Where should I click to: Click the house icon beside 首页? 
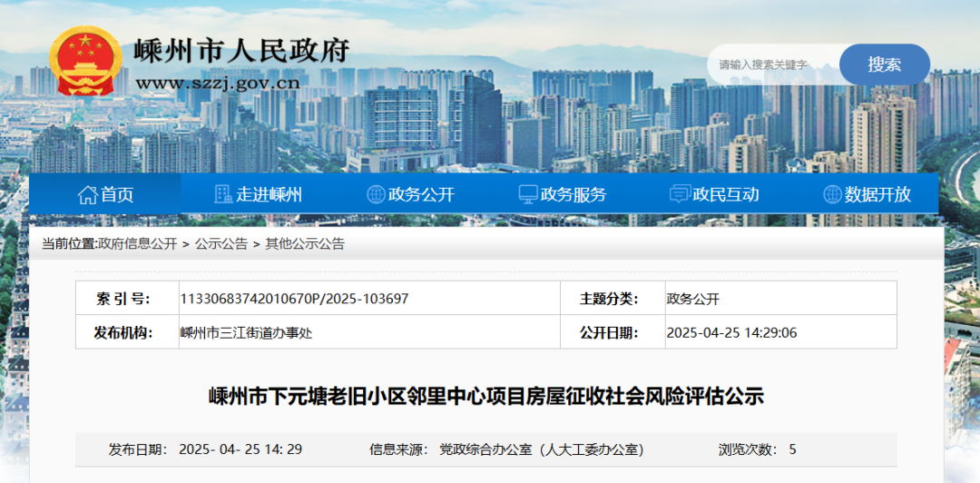click(x=87, y=194)
